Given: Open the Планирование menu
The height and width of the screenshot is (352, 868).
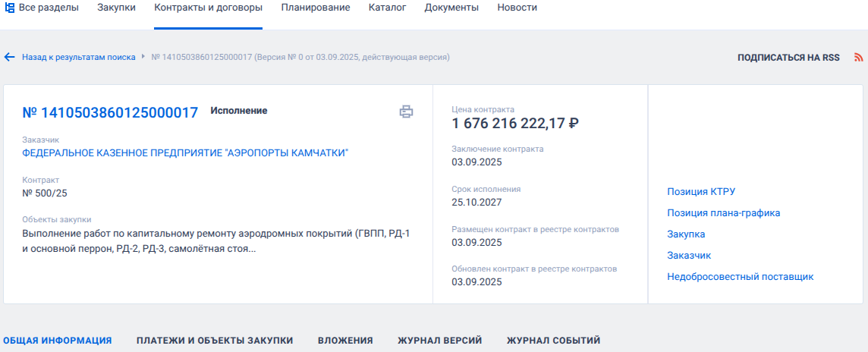Looking at the screenshot, I should (x=316, y=8).
